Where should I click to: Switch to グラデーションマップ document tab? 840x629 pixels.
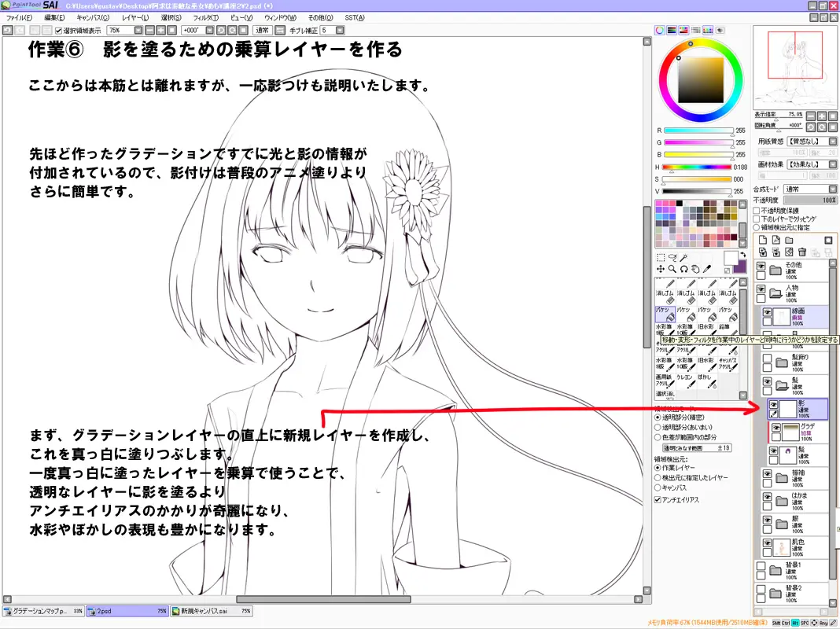pos(42,611)
